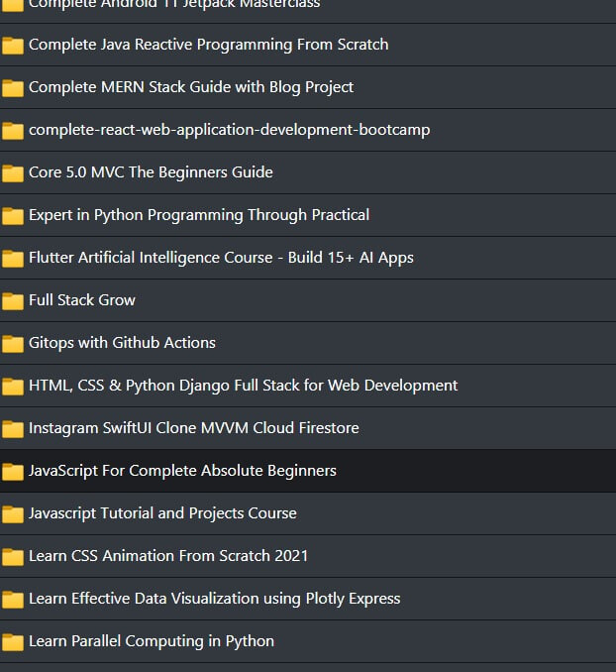Click folder icon beside Learn Effective Data Visualization

coord(13,599)
